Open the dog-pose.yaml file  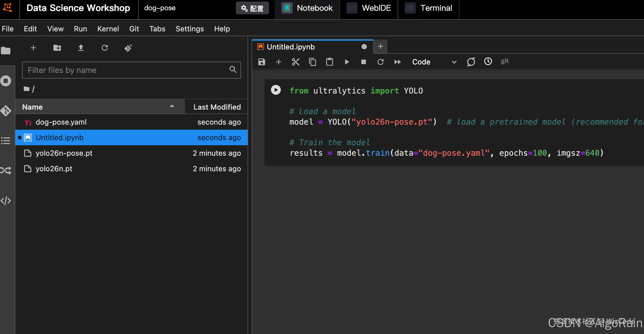(x=61, y=122)
